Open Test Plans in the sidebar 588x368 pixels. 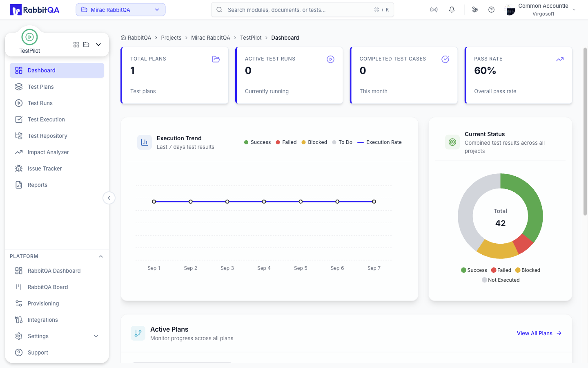57,87
